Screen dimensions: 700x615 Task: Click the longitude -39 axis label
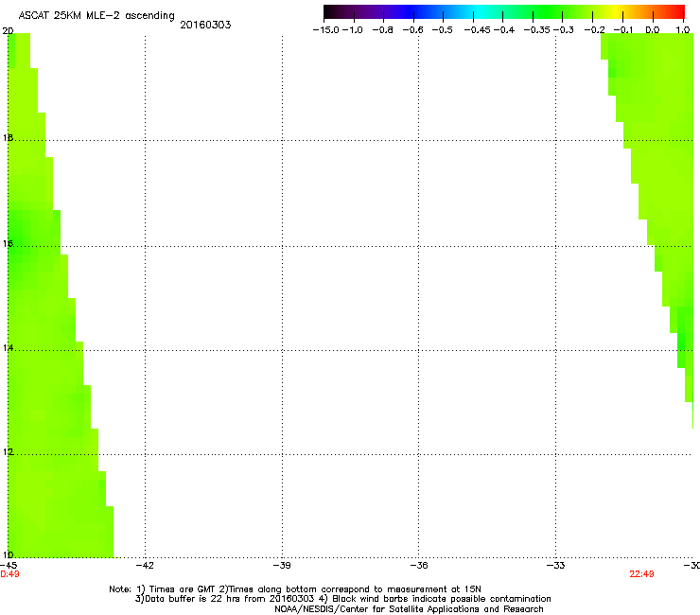pos(282,566)
